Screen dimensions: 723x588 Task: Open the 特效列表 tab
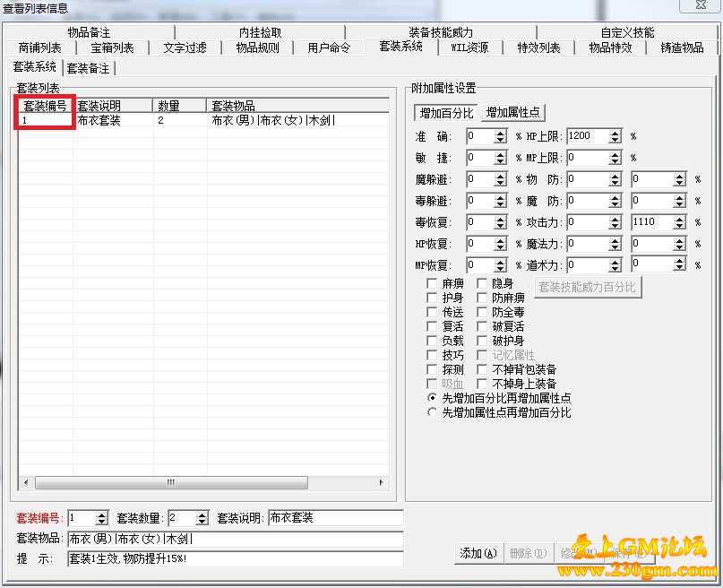tap(538, 48)
